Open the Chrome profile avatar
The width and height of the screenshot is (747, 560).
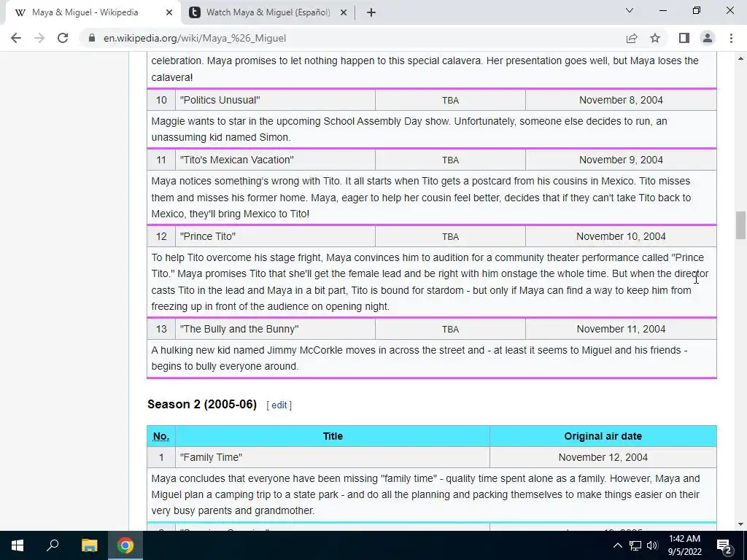[708, 38]
